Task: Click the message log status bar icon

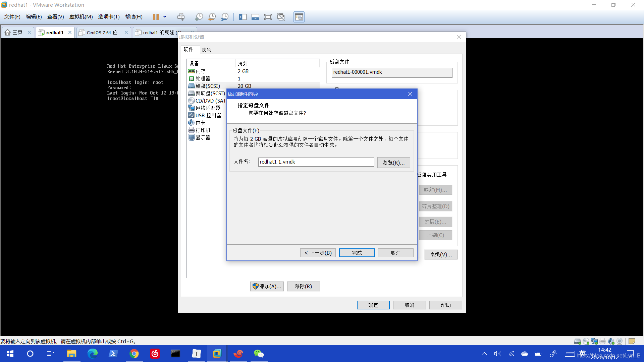Action: point(632,341)
